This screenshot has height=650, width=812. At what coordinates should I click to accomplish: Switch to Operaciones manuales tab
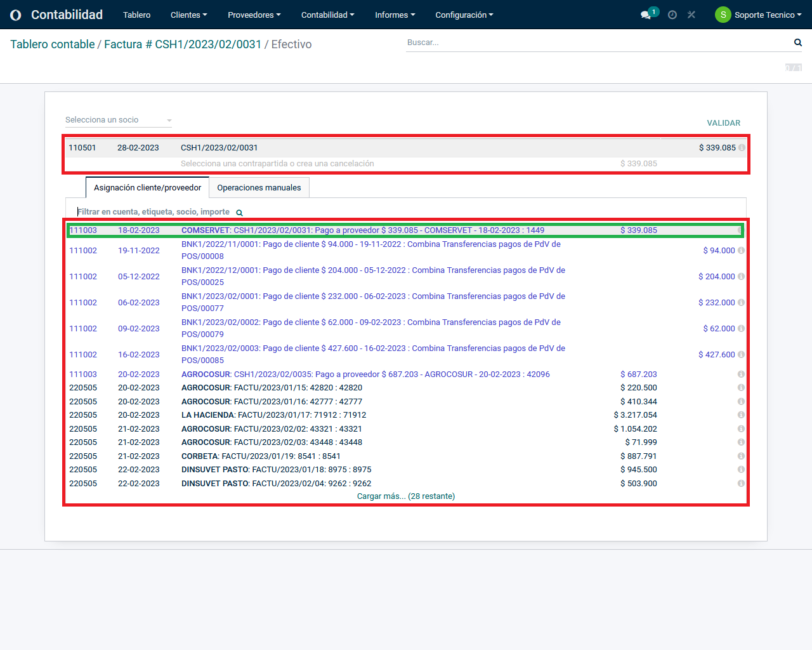tap(259, 188)
